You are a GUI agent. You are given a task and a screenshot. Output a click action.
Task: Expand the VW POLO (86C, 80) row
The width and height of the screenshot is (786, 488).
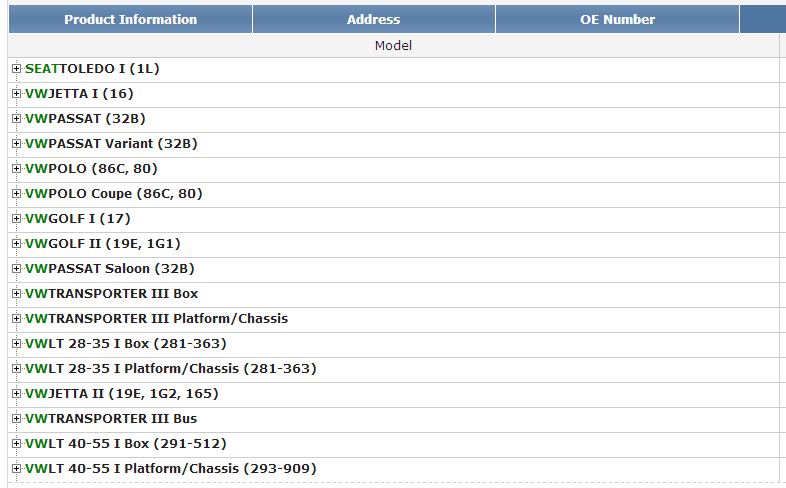[x=16, y=169]
